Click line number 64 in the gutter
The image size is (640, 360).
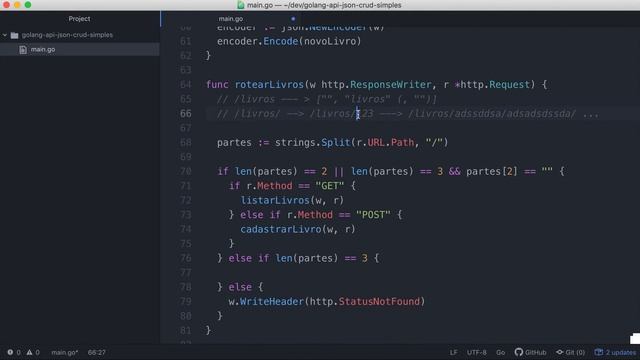click(186, 84)
